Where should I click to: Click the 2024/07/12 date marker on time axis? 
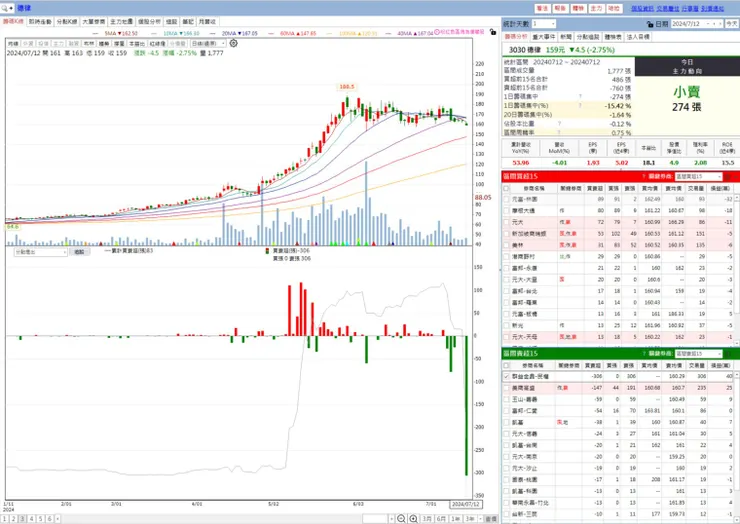pyautogui.click(x=466, y=504)
